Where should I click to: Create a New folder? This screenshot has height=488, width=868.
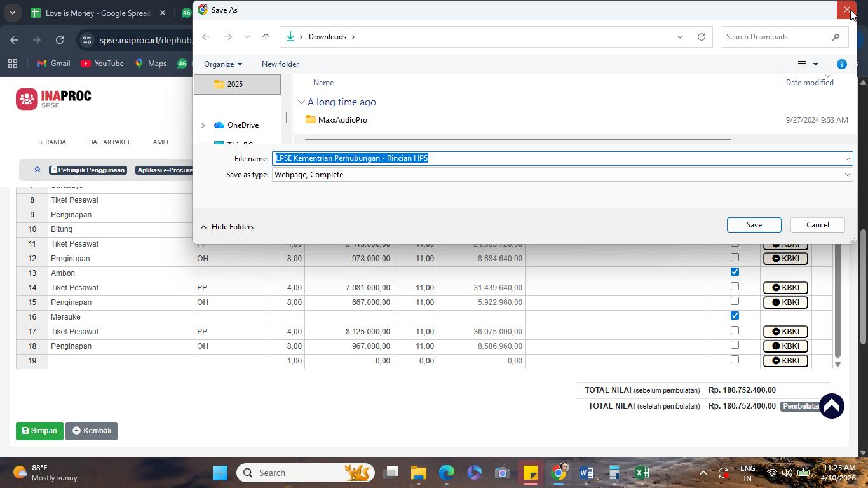coord(280,64)
